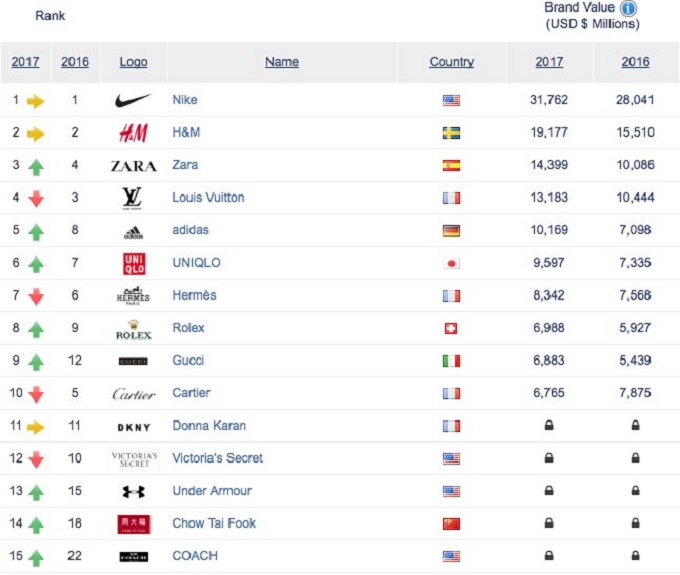This screenshot has width=680, height=575.
Task: Sort by 2016 brand value header
Action: 635,62
